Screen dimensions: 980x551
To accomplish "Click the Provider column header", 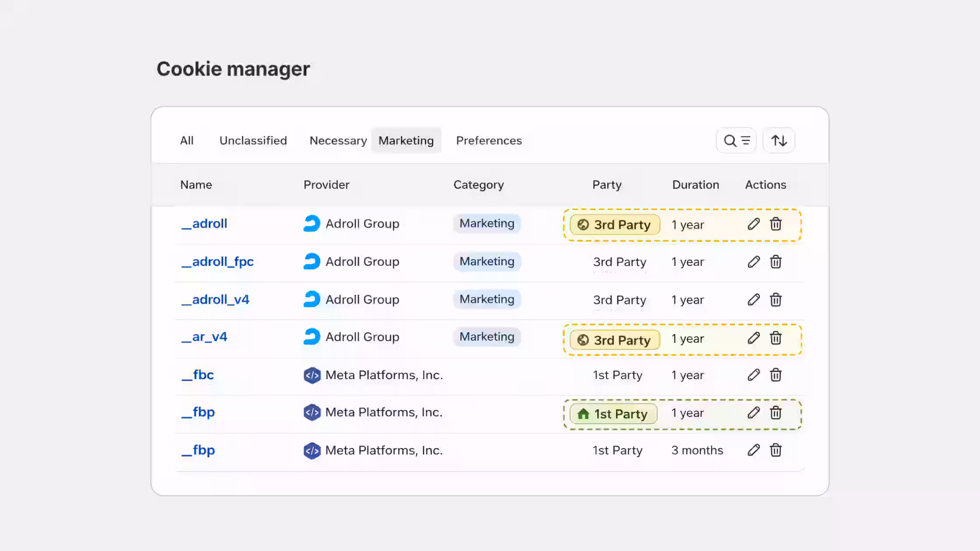I will [x=326, y=185].
